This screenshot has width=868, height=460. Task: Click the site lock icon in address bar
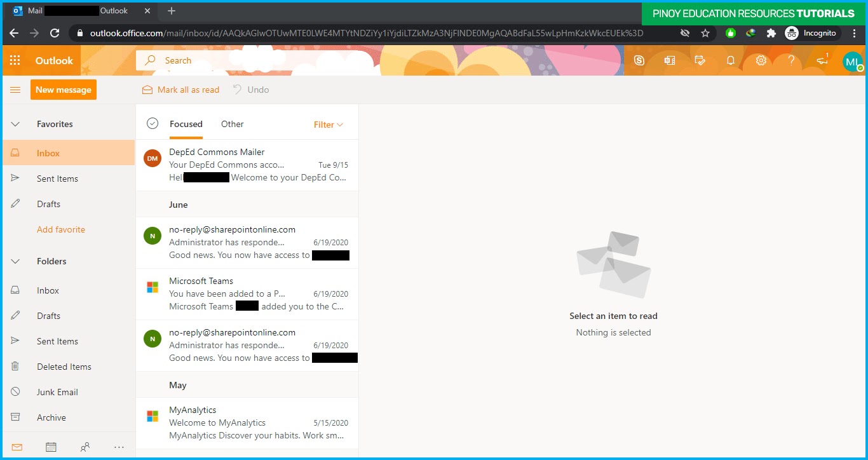click(80, 33)
